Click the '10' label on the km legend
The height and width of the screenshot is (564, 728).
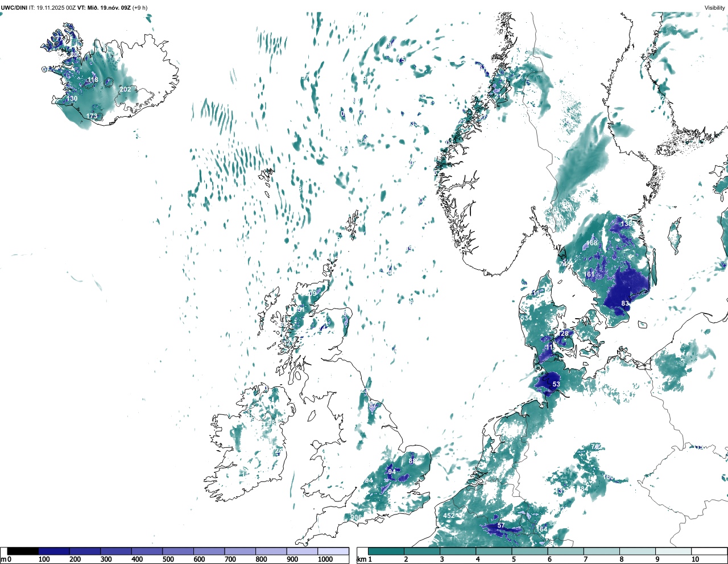point(695,559)
